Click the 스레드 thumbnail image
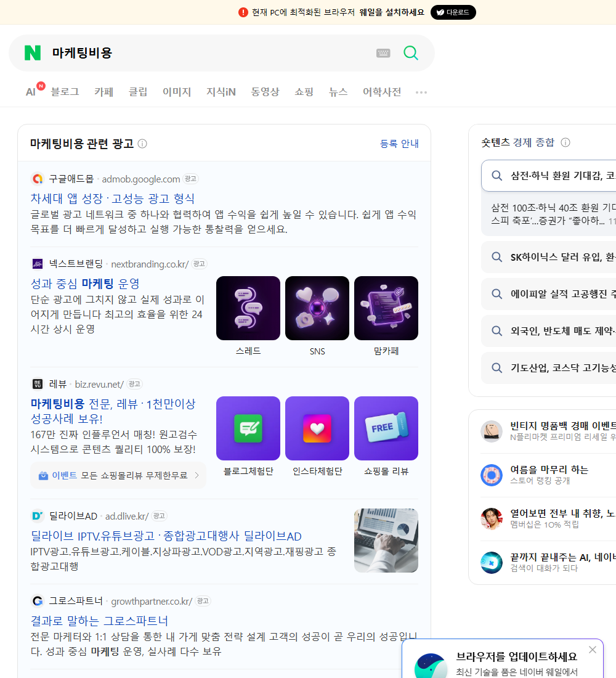 [x=248, y=308]
